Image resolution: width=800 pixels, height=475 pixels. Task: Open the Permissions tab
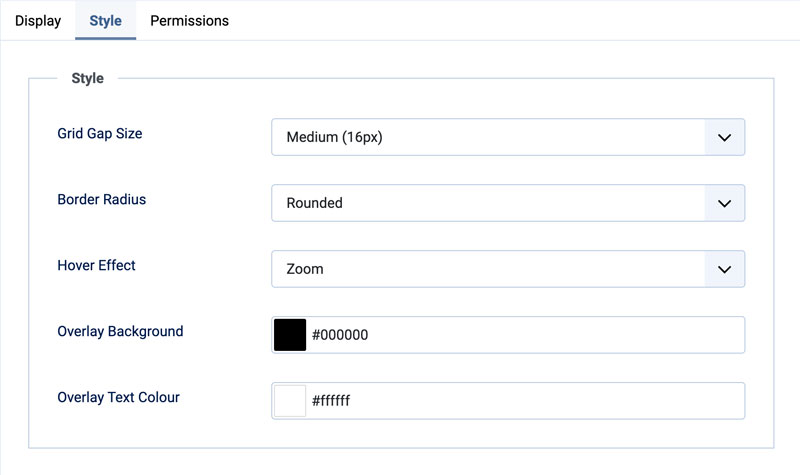[189, 20]
